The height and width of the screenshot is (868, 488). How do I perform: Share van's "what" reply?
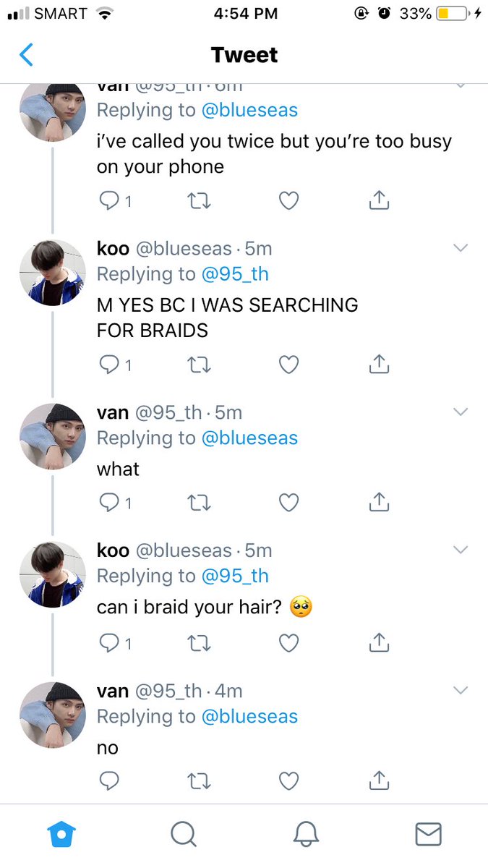click(380, 501)
